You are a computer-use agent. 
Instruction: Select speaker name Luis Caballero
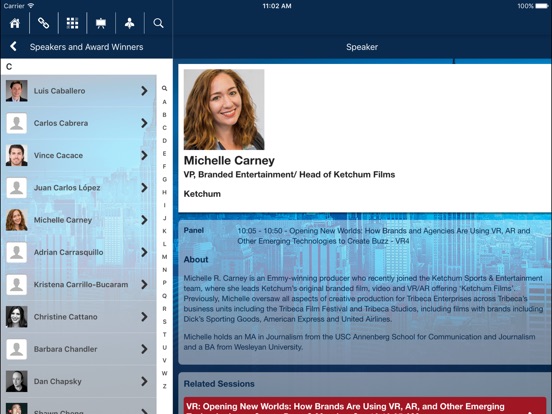pos(59,91)
